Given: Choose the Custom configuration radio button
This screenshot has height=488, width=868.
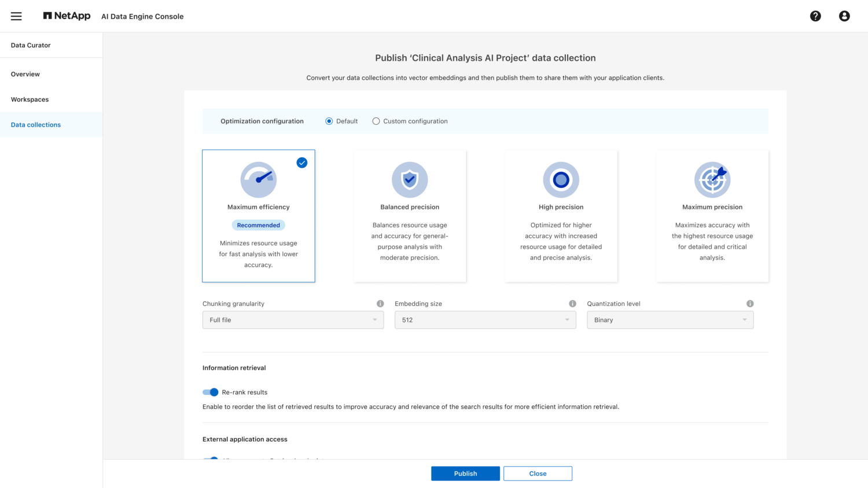Looking at the screenshot, I should (376, 121).
